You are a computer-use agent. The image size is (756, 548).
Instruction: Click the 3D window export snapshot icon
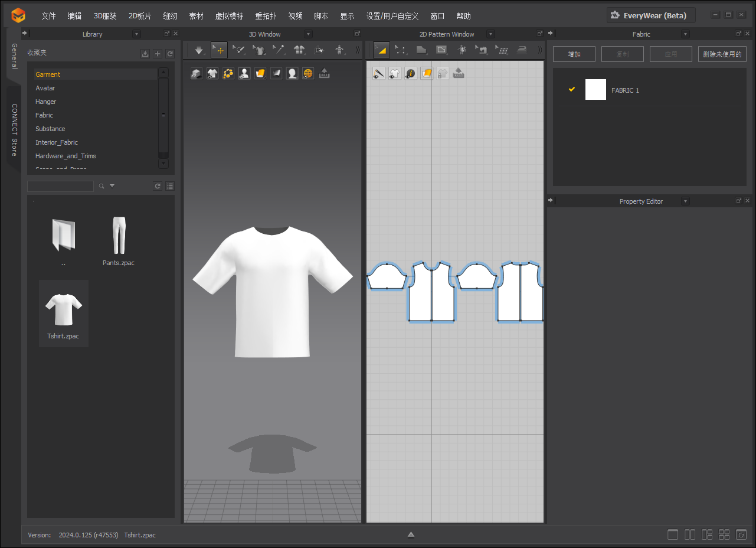(x=324, y=73)
